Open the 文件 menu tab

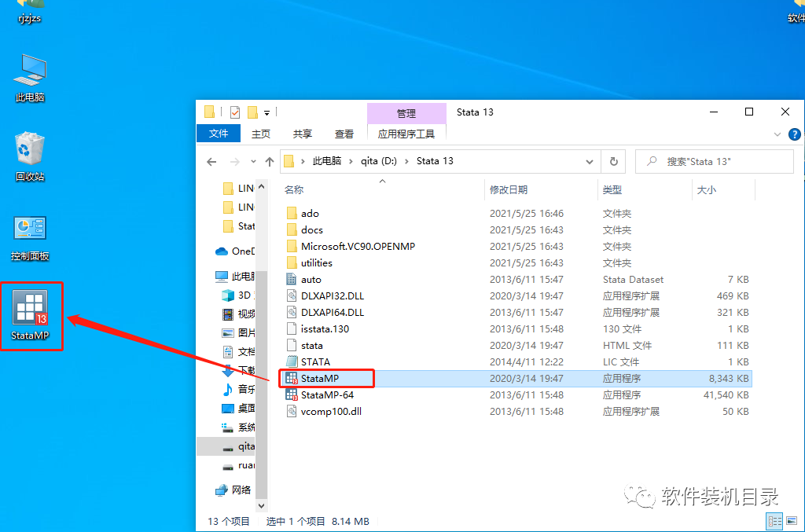[219, 134]
